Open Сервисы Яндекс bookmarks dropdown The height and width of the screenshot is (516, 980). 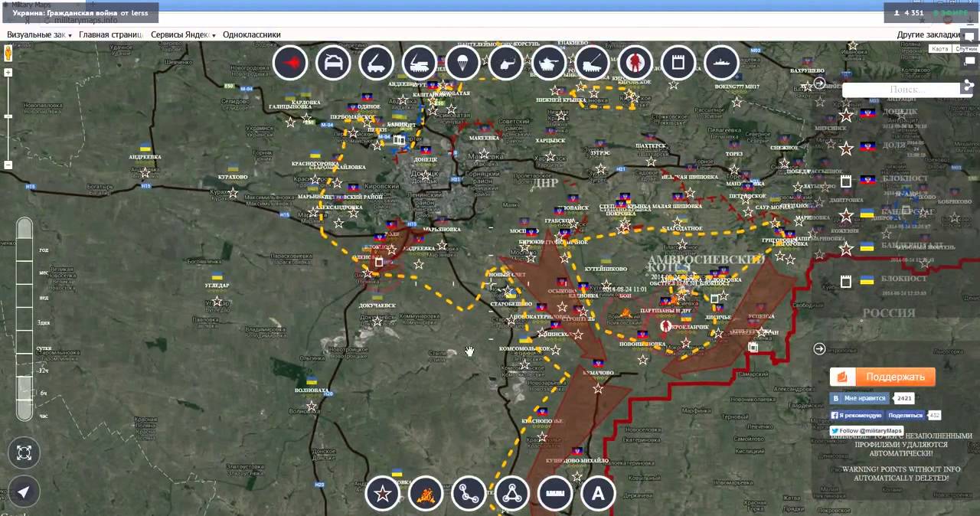183,34
